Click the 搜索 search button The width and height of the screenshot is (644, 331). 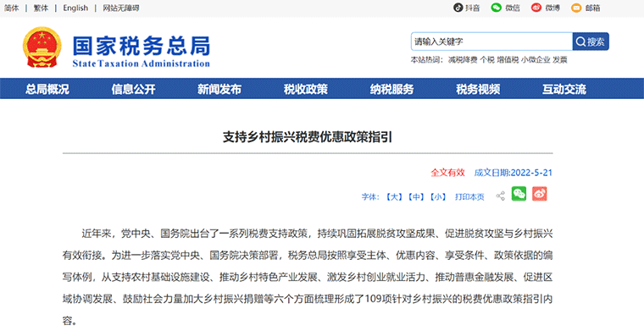coord(591,41)
